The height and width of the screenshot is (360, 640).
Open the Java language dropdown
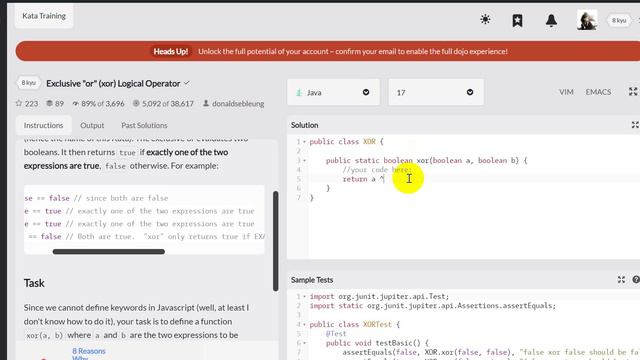pyautogui.click(x=333, y=93)
